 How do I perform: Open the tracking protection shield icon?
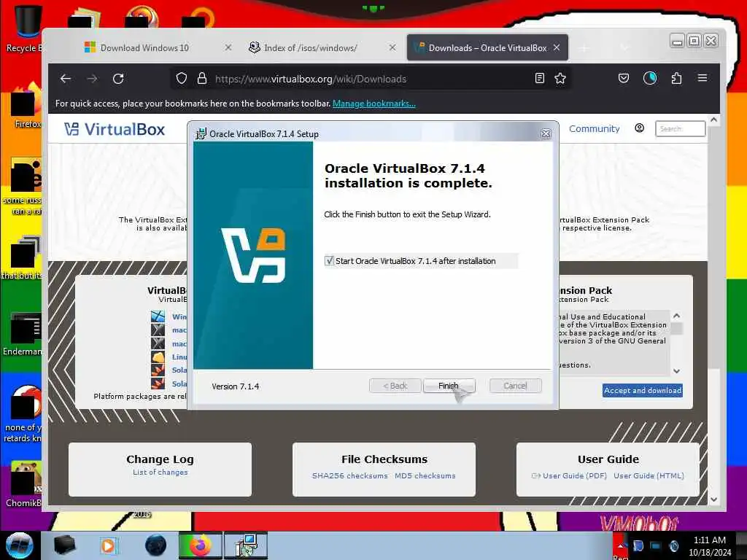click(181, 79)
